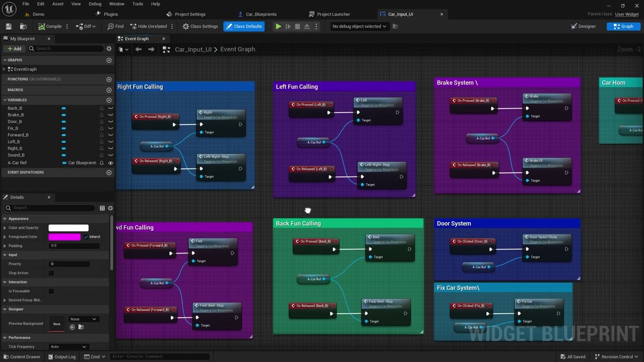Click the Frame Skip advance button
Viewport: 644px width, 362px height.
288,26
